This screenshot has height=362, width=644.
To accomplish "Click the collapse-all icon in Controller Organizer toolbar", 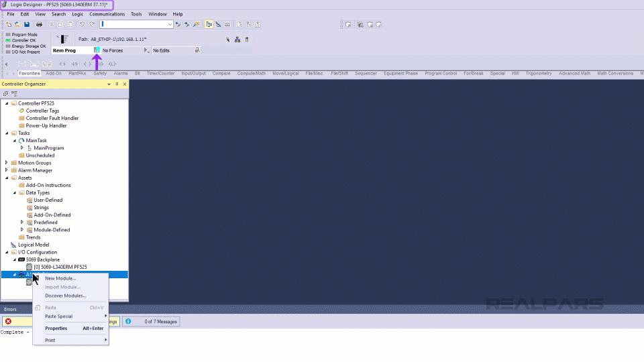I will (5, 94).
